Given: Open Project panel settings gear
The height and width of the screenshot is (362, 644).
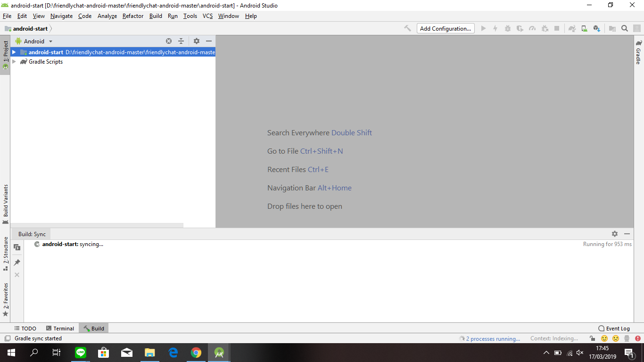Looking at the screenshot, I should pyautogui.click(x=197, y=41).
